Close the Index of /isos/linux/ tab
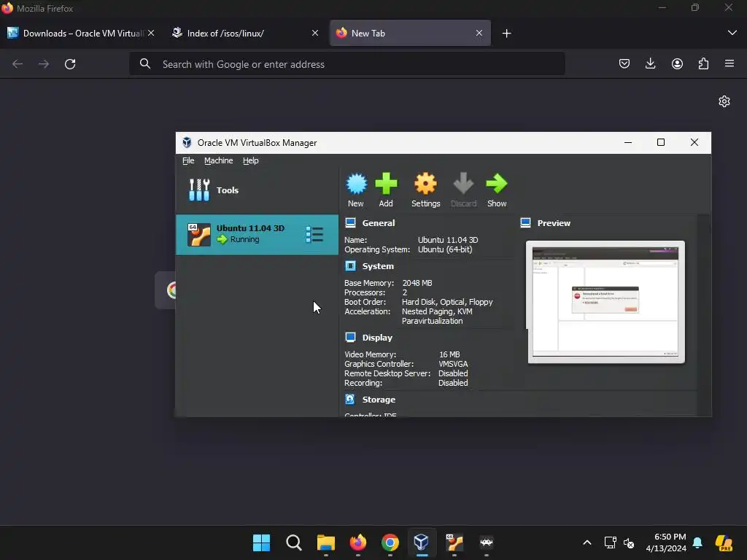 coord(315,33)
